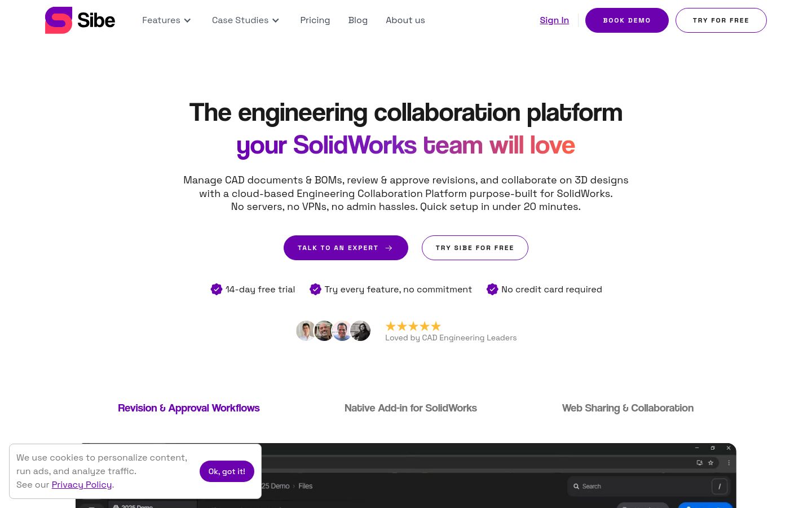Go to the Pricing page
The height and width of the screenshot is (508, 812).
(315, 20)
